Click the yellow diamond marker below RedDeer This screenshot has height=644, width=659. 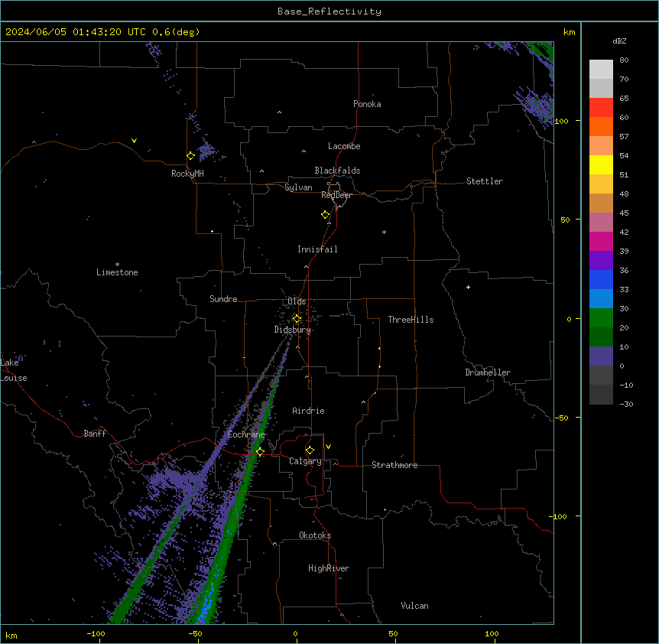point(326,215)
